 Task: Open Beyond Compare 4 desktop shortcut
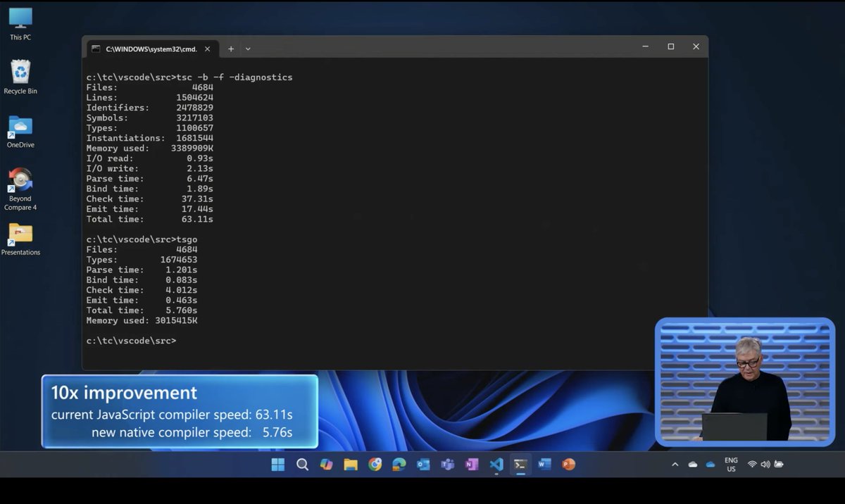[20, 189]
